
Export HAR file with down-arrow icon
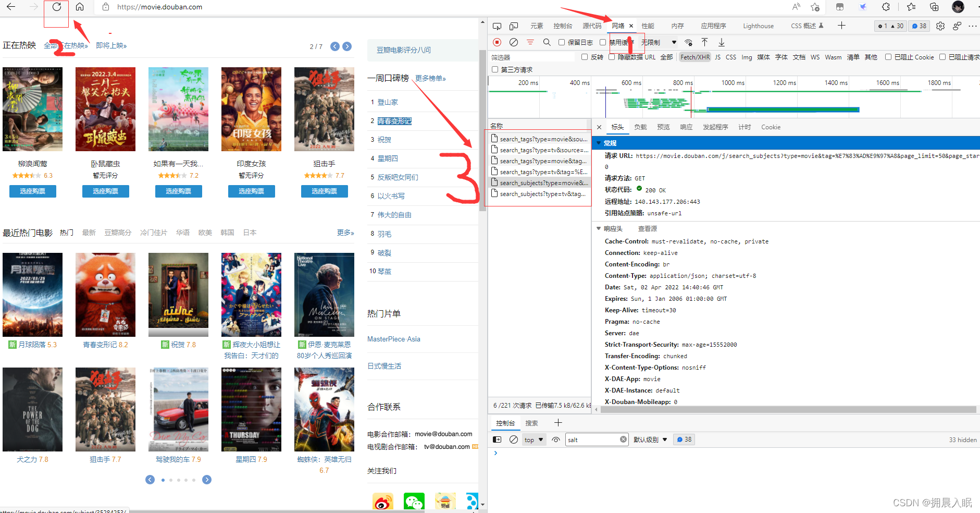(722, 42)
